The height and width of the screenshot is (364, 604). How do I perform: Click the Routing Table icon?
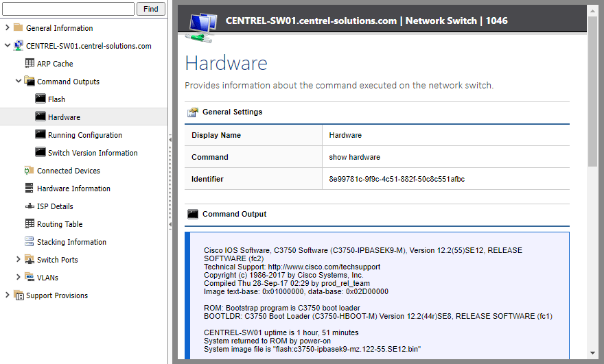pyautogui.click(x=30, y=224)
